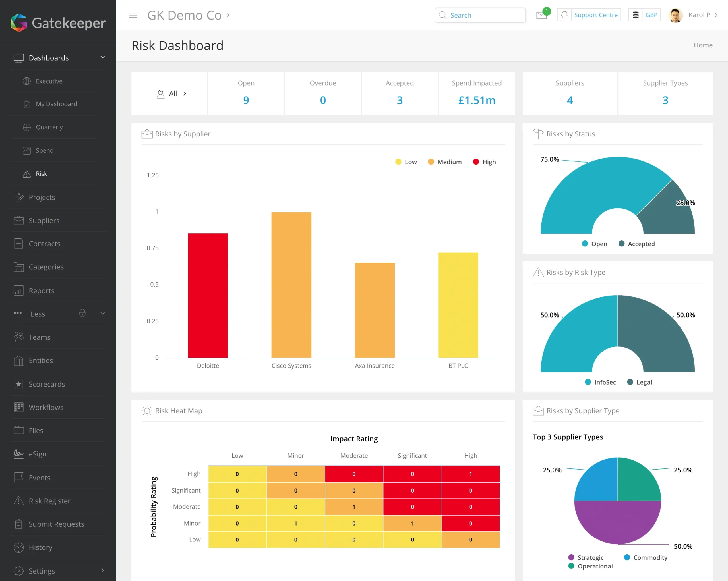Click the Risk Heat Map sun icon

pos(146,410)
